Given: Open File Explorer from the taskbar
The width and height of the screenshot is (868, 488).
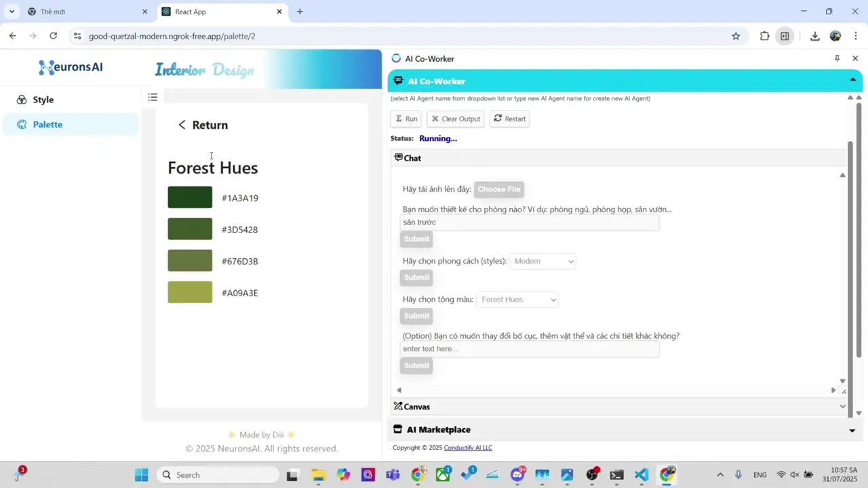Looking at the screenshot, I should coord(318,474).
